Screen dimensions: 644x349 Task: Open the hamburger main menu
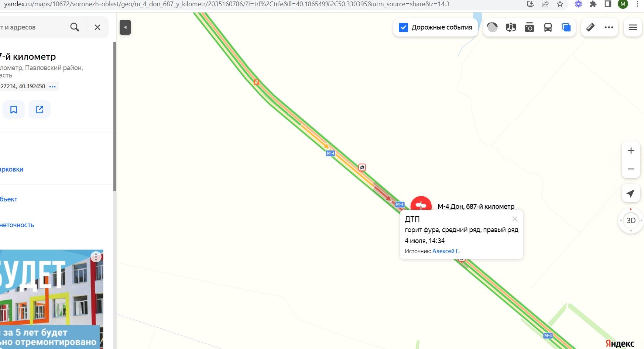[633, 27]
